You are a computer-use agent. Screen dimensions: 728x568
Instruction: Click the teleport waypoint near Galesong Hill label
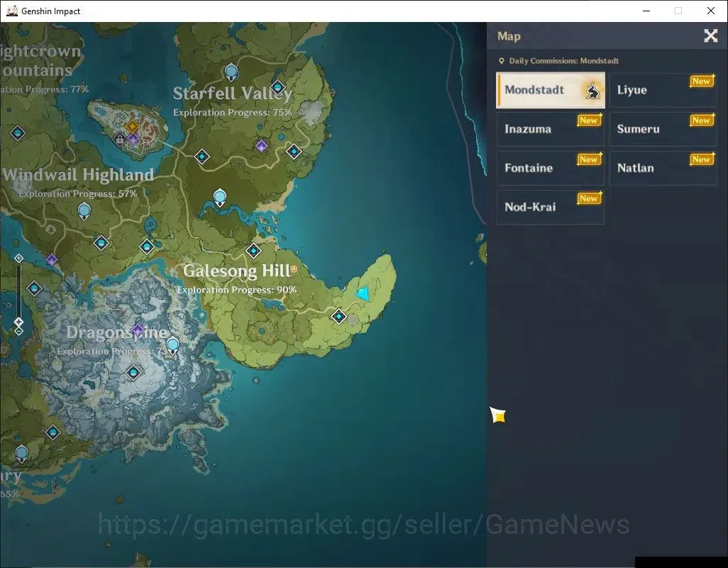click(253, 251)
